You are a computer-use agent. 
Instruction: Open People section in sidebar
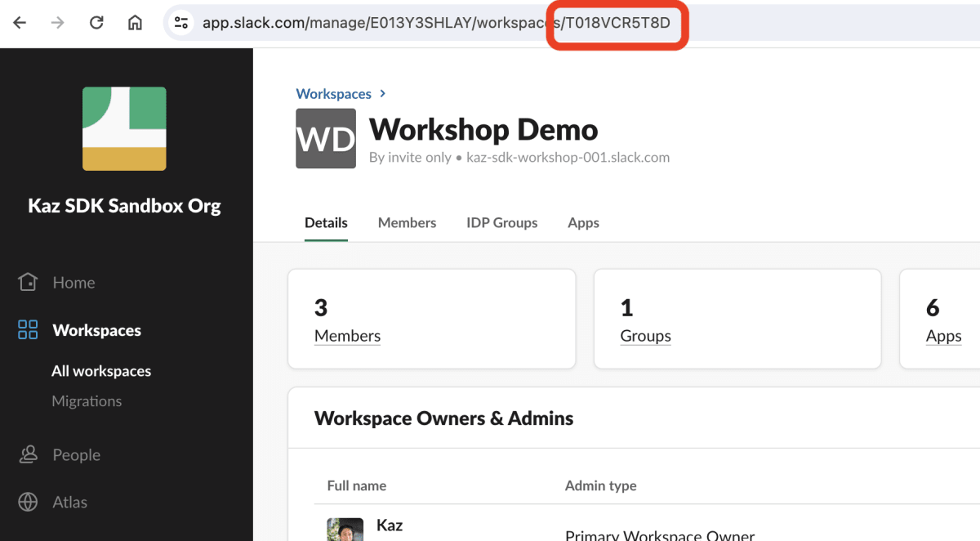pos(77,455)
